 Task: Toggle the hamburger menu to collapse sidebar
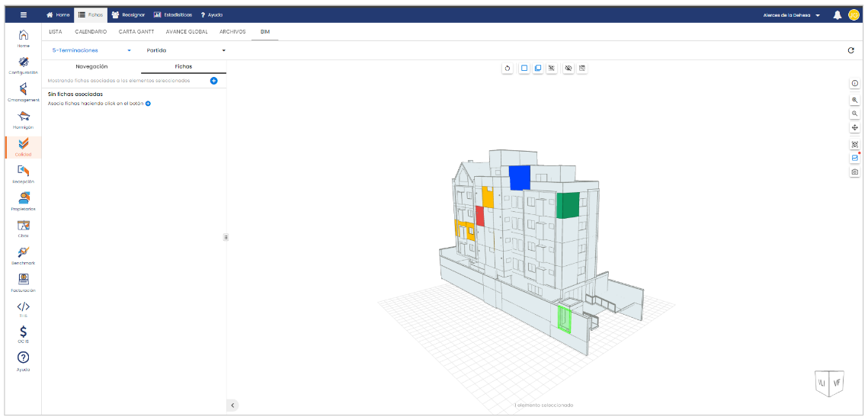point(23,14)
